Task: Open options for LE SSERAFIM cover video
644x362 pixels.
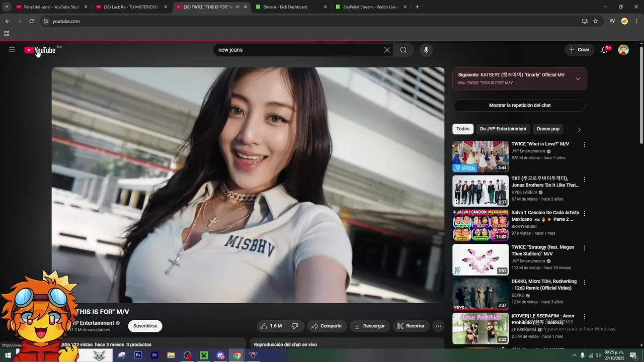Action: point(585,317)
